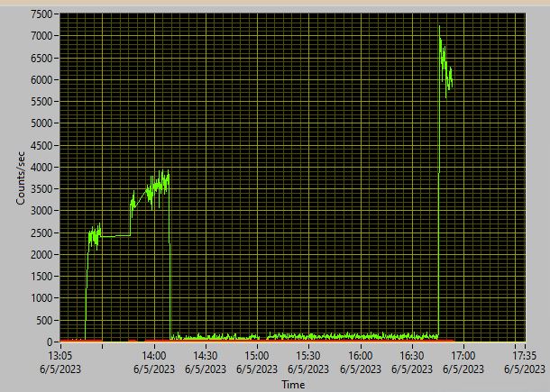Select the Counts/sec Y-axis title
Viewport: 550px width, 392px height.
tap(21, 178)
